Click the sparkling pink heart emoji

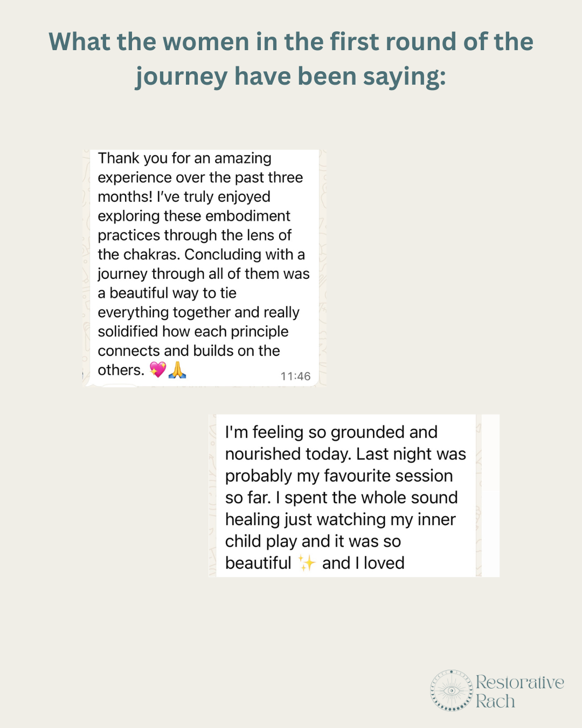[x=158, y=369]
